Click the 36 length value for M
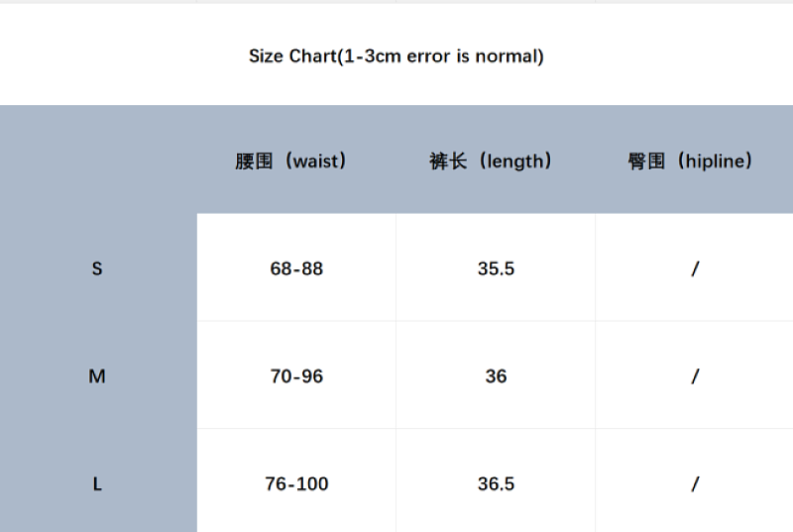The width and height of the screenshot is (793, 532). click(x=496, y=376)
